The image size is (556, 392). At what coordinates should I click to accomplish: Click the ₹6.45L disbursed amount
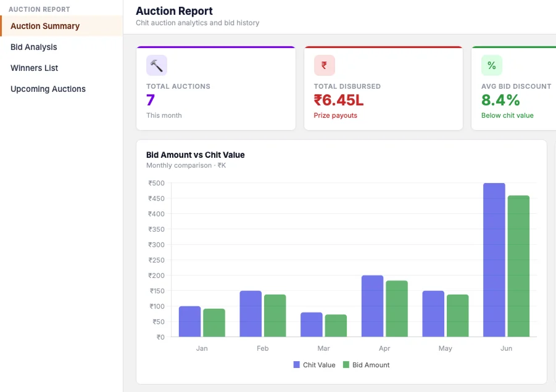(x=339, y=100)
